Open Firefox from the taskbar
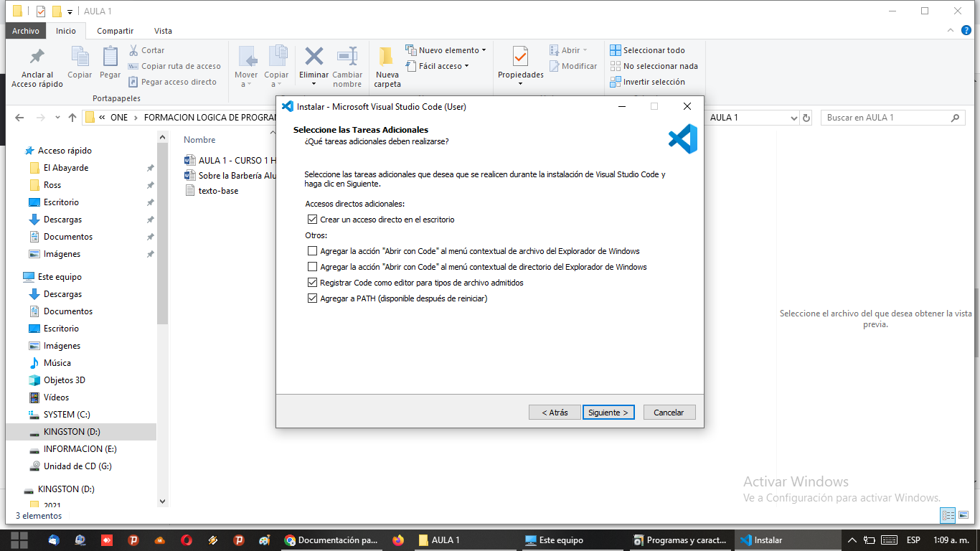This screenshot has height=551, width=980. [x=398, y=540]
